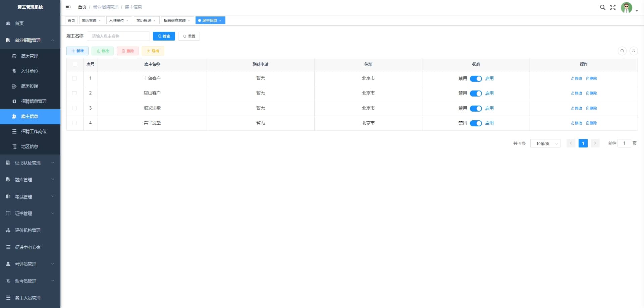Click the 地区信息 sidebar icon
Viewport: 644px width, 308px height.
click(x=14, y=146)
